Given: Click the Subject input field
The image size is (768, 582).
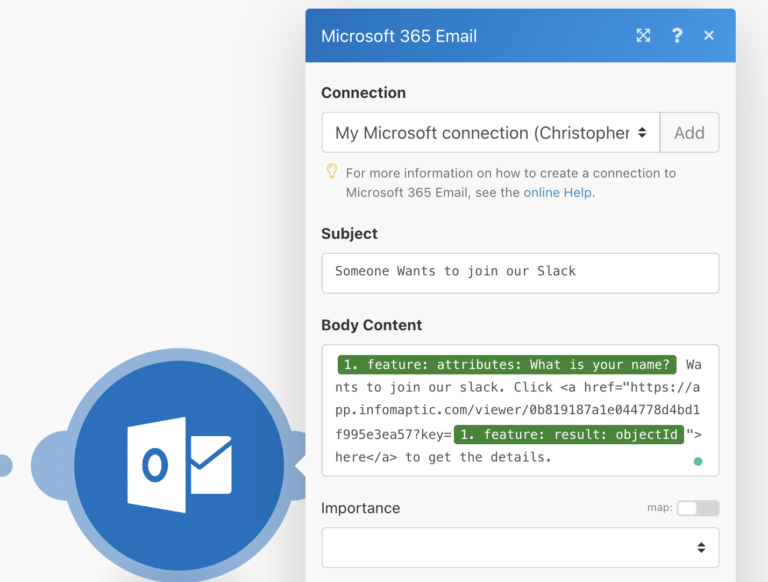Looking at the screenshot, I should pos(520,273).
